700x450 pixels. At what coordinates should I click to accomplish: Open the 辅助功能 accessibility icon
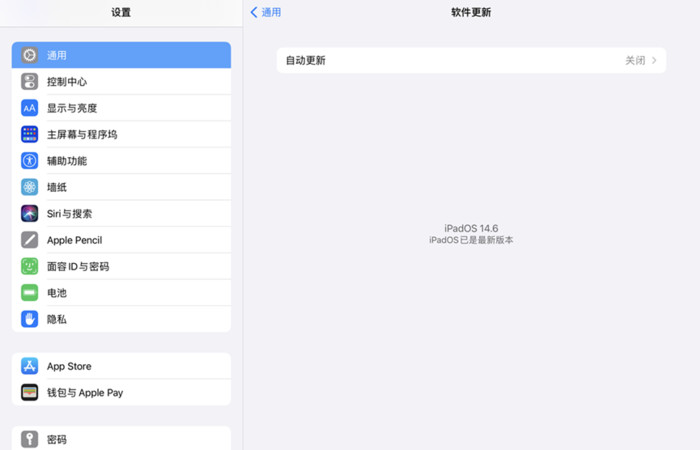29,161
